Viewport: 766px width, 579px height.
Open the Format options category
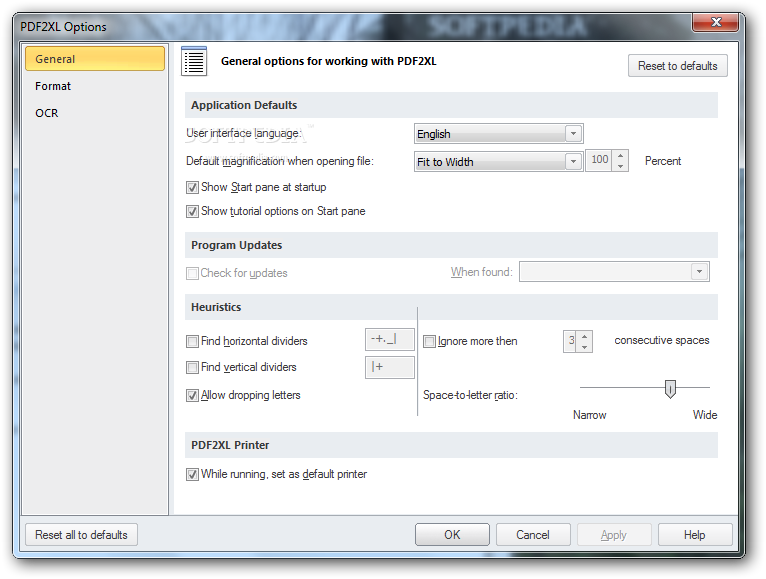pos(53,86)
